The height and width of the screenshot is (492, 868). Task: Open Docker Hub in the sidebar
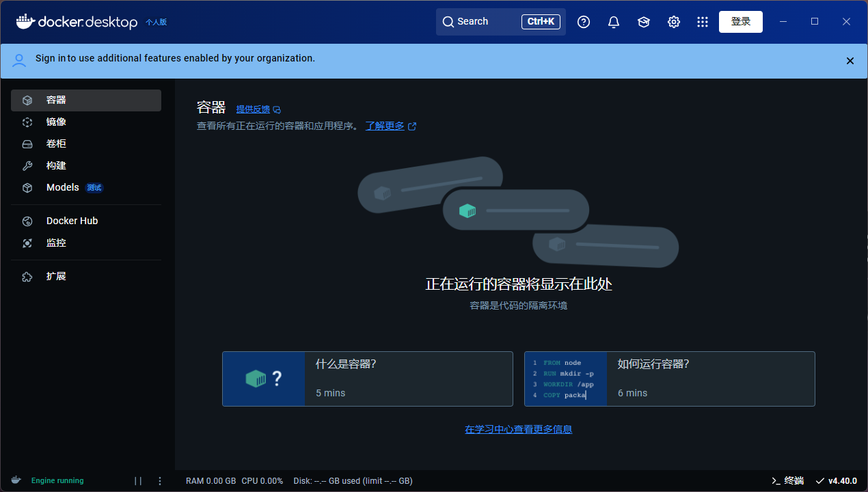86,221
